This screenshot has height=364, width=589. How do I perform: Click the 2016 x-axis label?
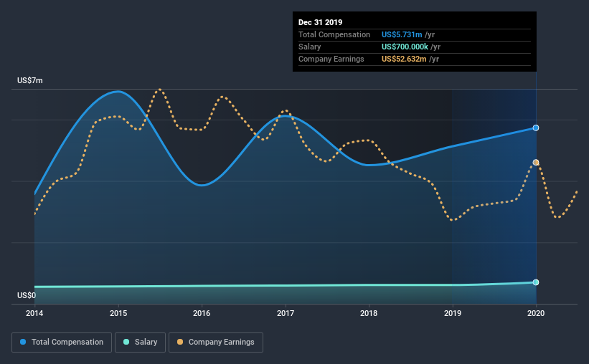coord(202,313)
